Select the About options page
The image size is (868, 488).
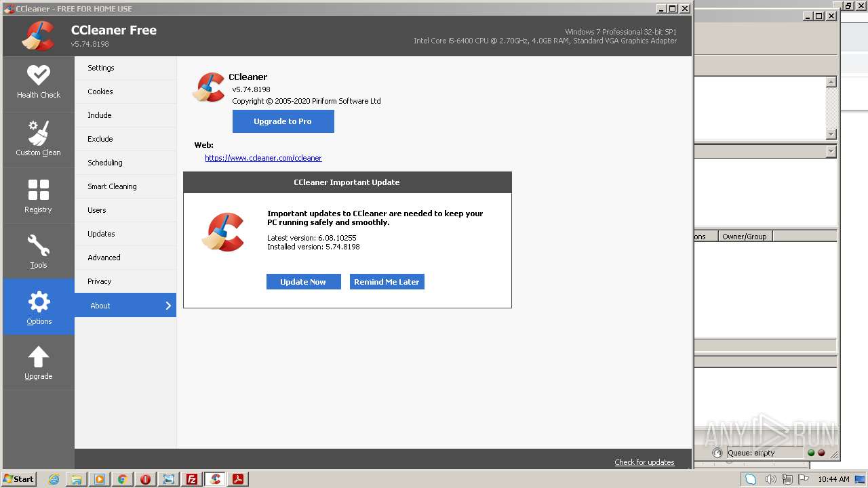[x=125, y=305]
